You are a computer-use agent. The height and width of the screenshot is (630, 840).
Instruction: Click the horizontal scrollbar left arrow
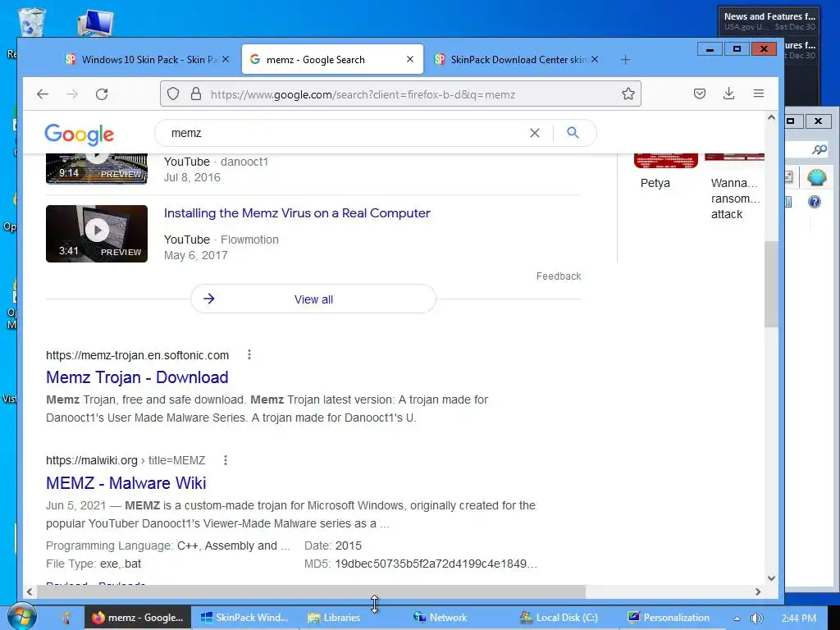(x=30, y=592)
